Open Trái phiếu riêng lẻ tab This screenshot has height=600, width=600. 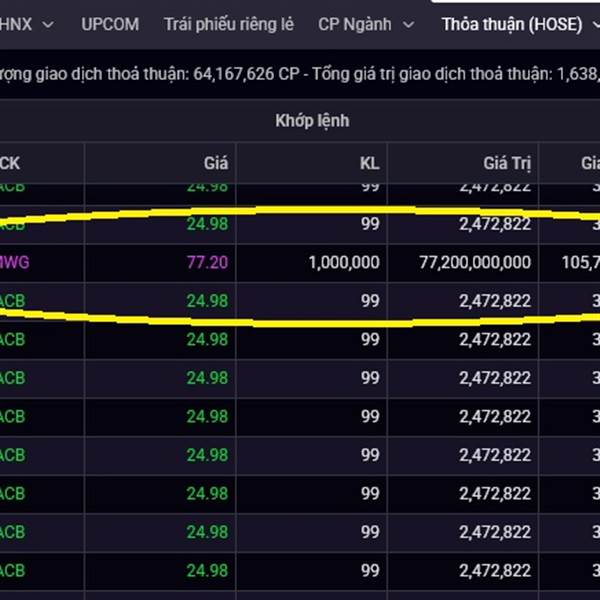click(x=229, y=24)
